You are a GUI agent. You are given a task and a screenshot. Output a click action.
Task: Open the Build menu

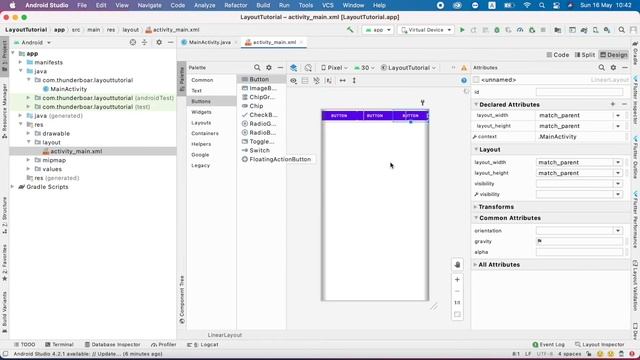pyautogui.click(x=263, y=5)
